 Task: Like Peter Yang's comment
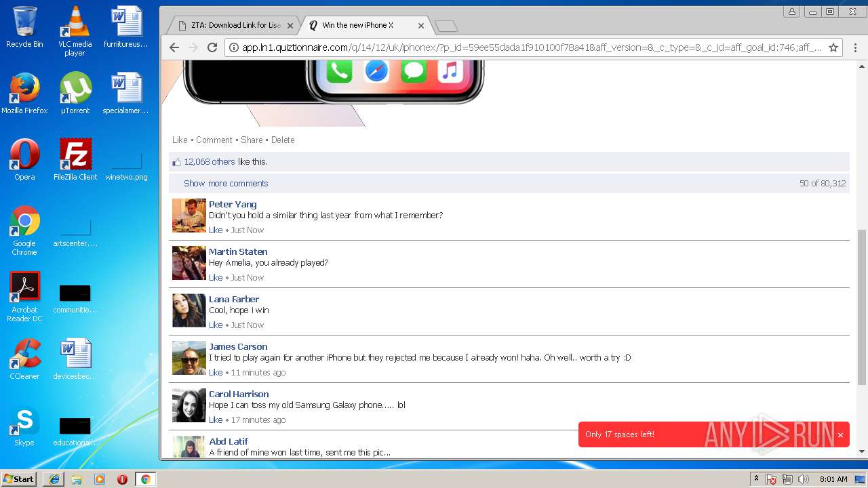[x=216, y=230]
